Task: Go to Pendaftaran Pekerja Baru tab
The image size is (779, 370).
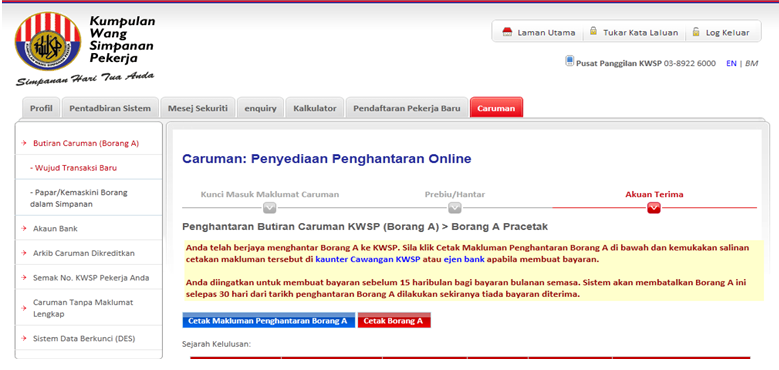Action: (407, 108)
